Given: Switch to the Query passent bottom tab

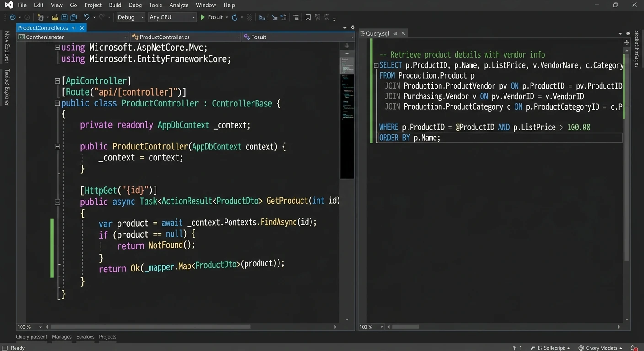Looking at the screenshot, I should [x=32, y=337].
